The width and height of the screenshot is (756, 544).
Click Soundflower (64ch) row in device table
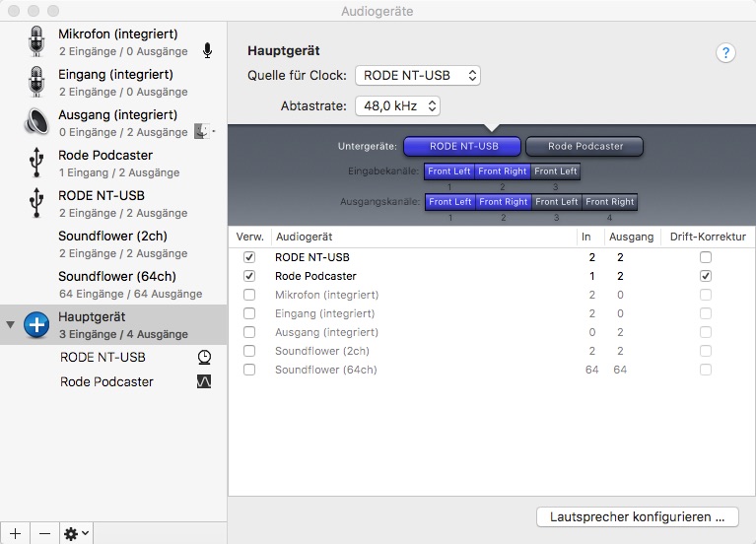(492, 370)
